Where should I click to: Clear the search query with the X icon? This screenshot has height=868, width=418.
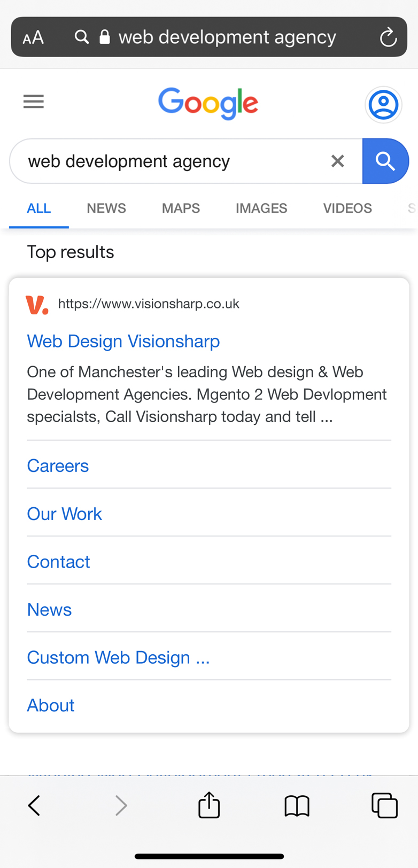click(337, 161)
